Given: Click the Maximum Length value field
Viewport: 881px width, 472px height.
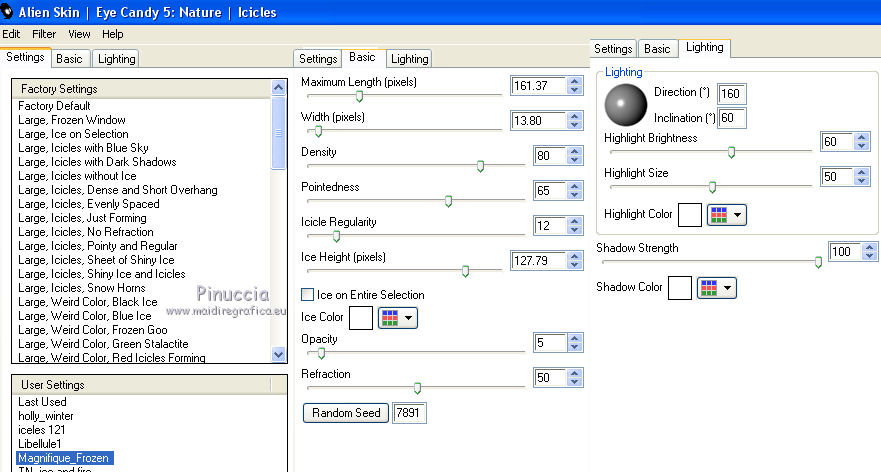Looking at the screenshot, I should coord(539,86).
